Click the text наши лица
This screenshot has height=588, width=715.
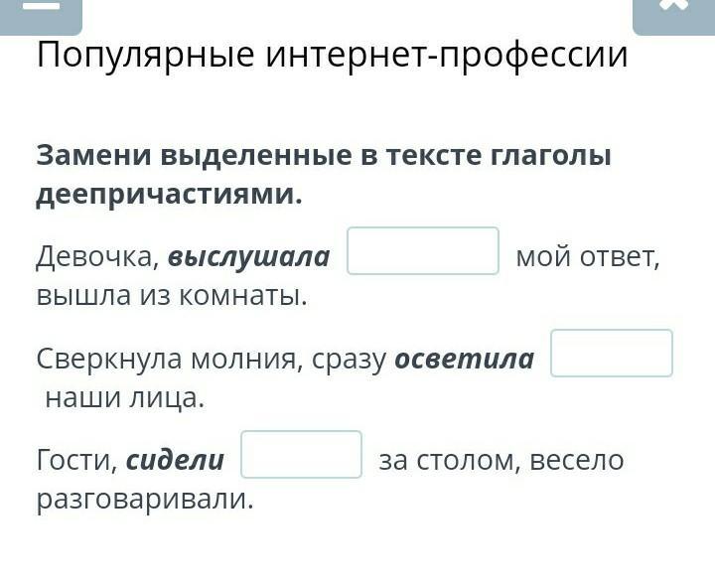coord(125,398)
